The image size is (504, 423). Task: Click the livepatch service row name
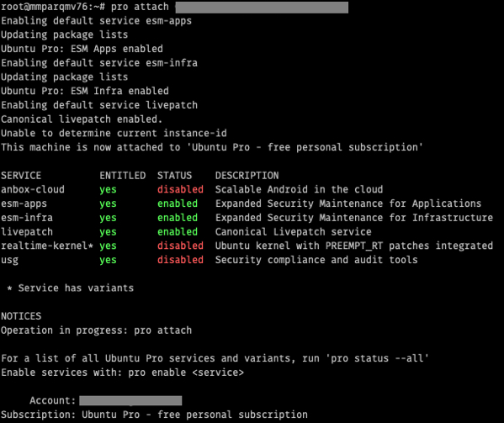click(x=27, y=232)
